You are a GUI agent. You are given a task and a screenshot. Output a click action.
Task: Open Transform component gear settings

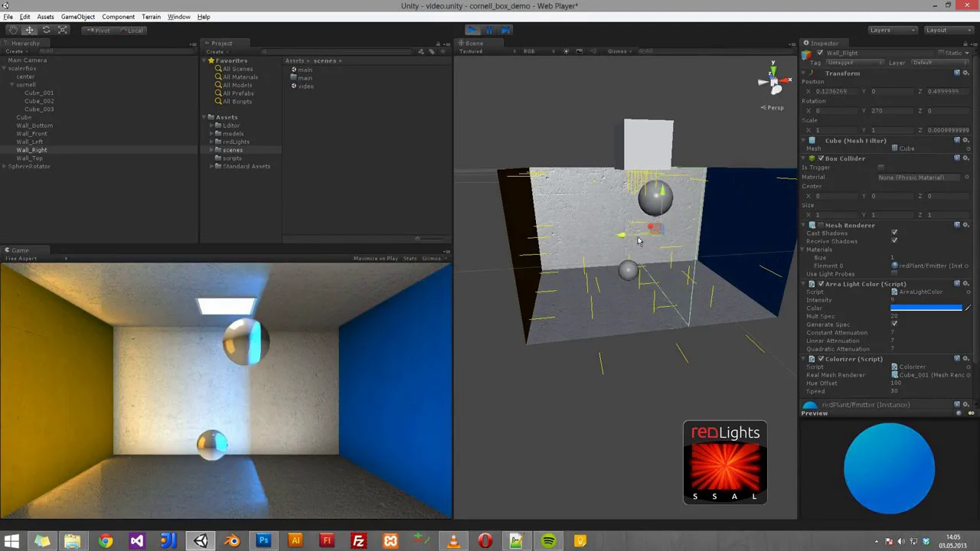pyautogui.click(x=965, y=73)
